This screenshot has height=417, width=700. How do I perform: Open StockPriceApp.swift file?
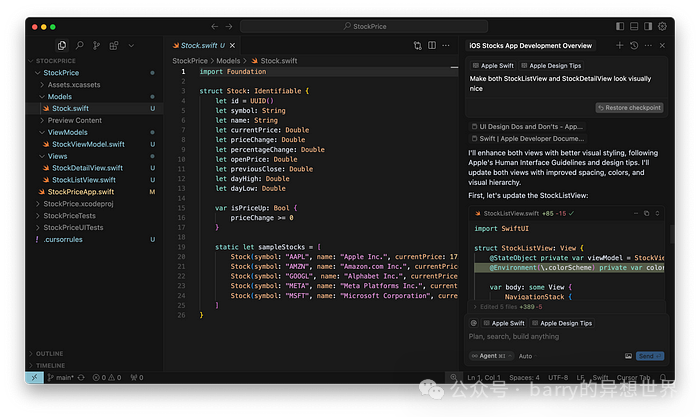click(80, 192)
